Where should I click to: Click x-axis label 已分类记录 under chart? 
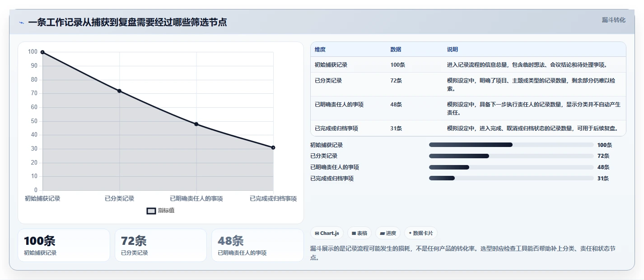tap(119, 198)
